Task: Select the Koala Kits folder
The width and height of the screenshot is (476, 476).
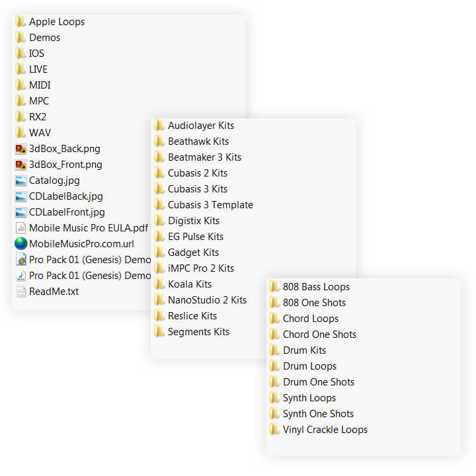Action: tap(189, 284)
